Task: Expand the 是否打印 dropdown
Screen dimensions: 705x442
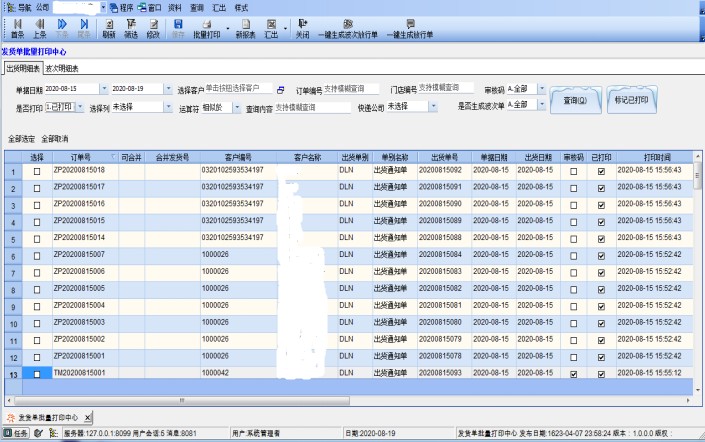Action: pyautogui.click(x=80, y=107)
